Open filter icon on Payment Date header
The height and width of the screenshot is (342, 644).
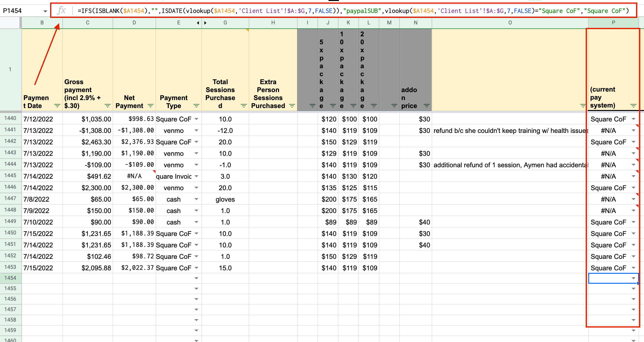tap(57, 106)
